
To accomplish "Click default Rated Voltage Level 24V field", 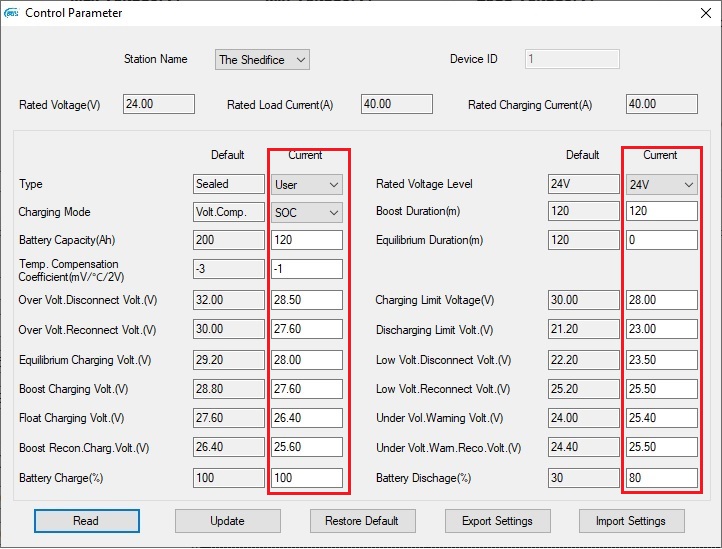I will (584, 184).
